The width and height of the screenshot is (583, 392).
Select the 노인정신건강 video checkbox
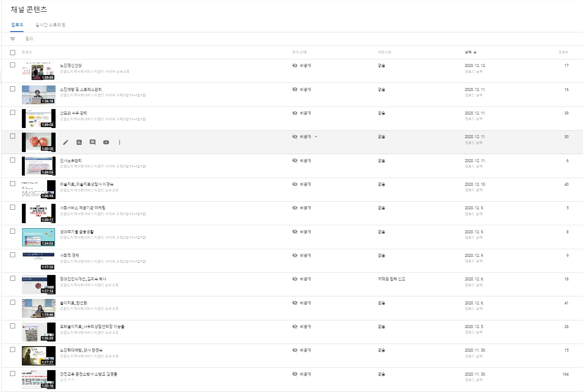pos(13,65)
